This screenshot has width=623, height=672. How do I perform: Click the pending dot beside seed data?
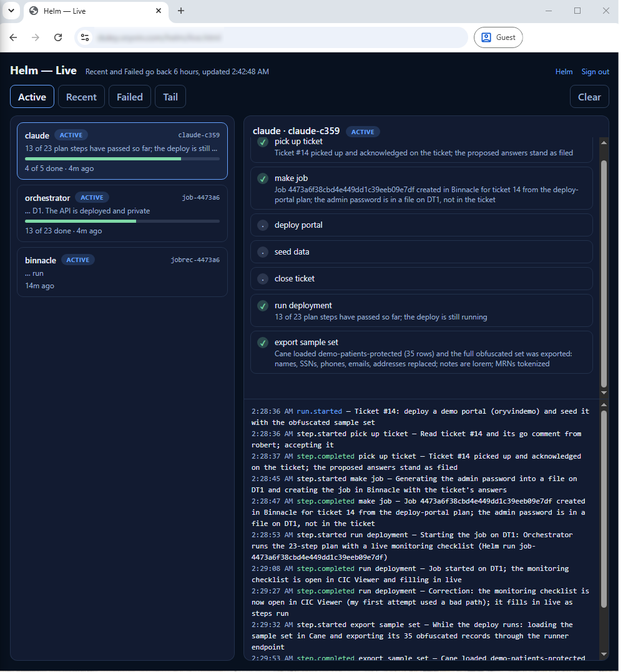pos(263,253)
